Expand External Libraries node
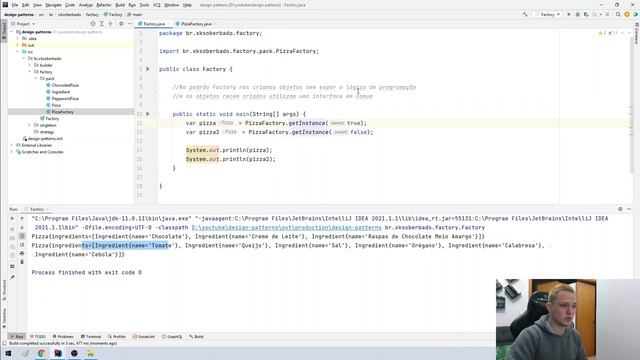The width and height of the screenshot is (640, 360). click(x=12, y=145)
